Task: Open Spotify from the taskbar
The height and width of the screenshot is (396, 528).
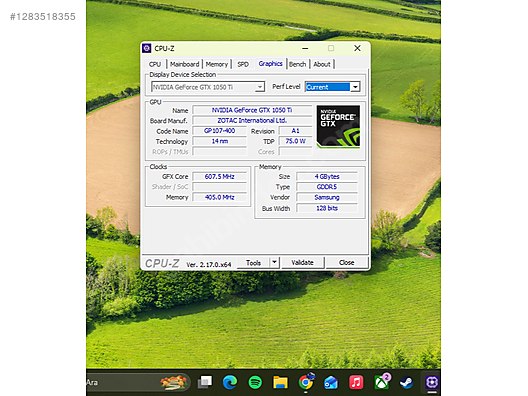Action: (x=255, y=382)
